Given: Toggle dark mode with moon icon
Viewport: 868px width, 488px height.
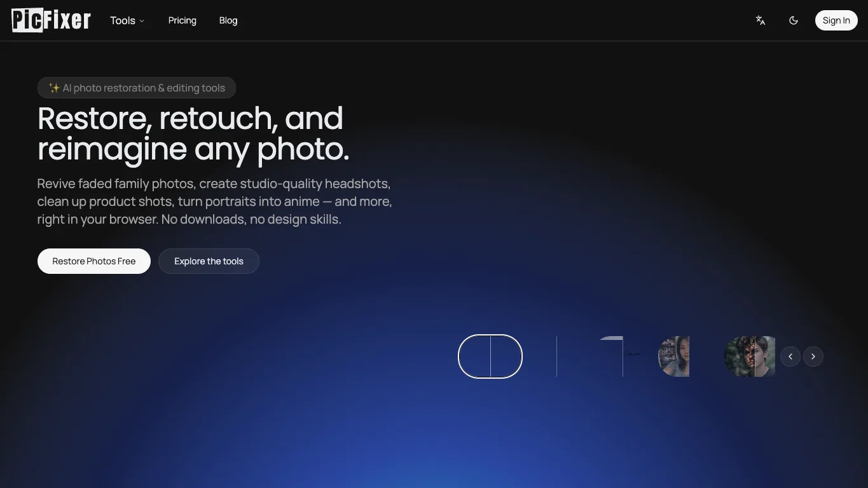Looking at the screenshot, I should 794,20.
